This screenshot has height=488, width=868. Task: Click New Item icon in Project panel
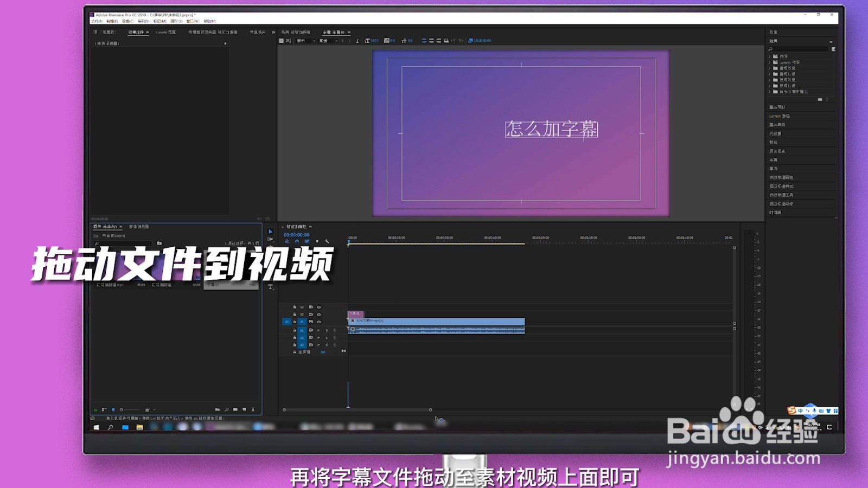tap(244, 409)
